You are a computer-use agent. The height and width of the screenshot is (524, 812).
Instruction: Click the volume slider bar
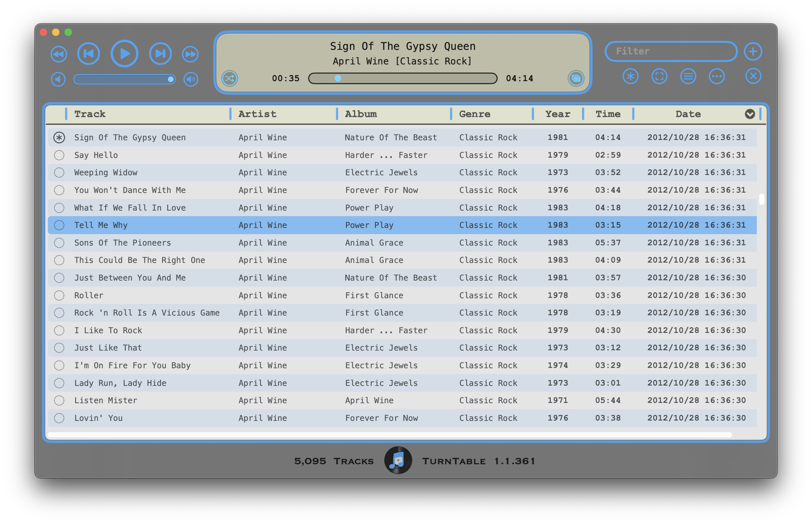(124, 79)
